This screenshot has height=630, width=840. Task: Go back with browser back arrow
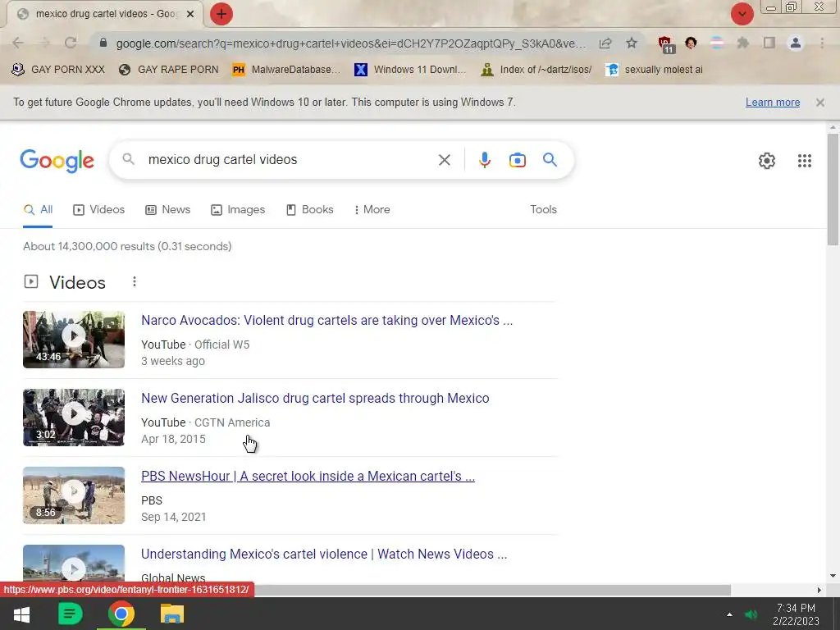pos(18,43)
